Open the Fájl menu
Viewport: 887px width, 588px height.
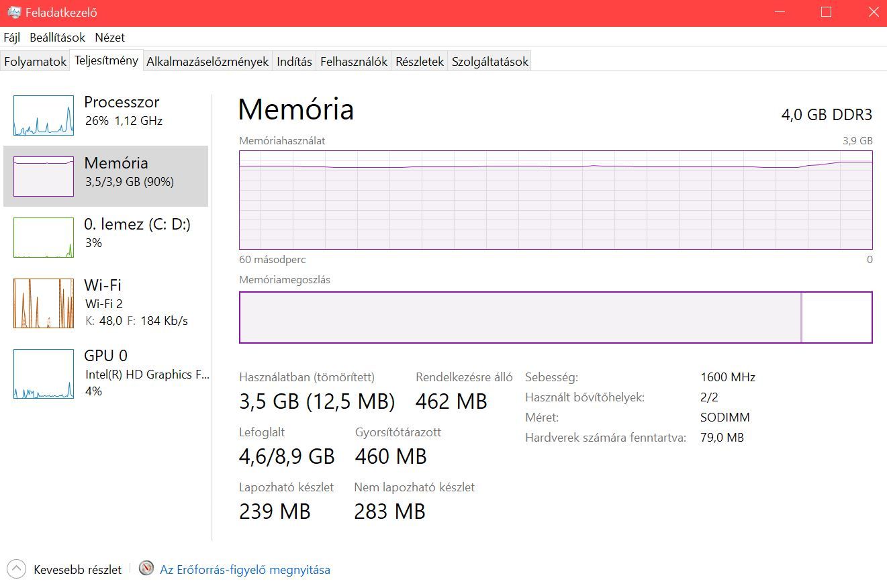[11, 38]
